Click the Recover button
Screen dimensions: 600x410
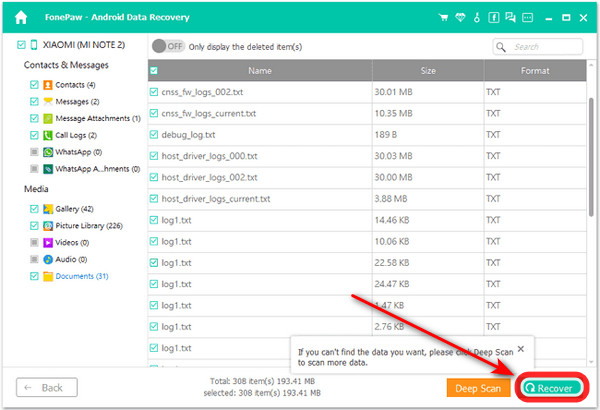point(552,387)
